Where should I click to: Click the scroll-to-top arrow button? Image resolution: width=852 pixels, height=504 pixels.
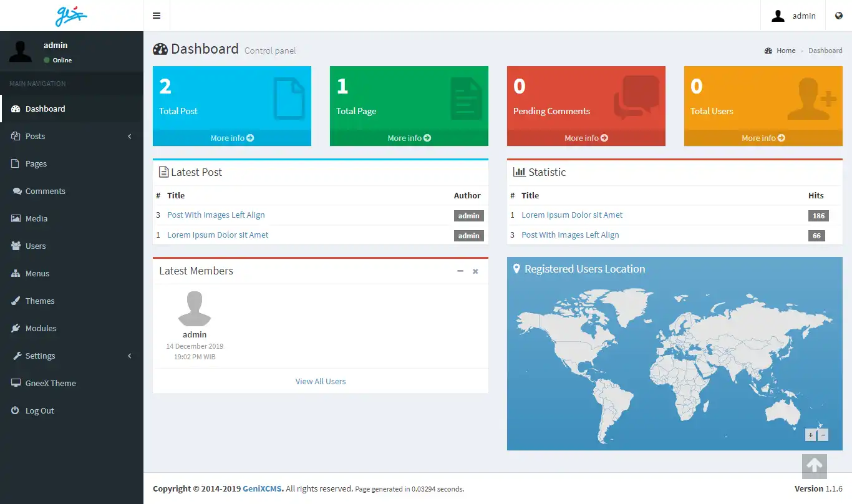[814, 465]
